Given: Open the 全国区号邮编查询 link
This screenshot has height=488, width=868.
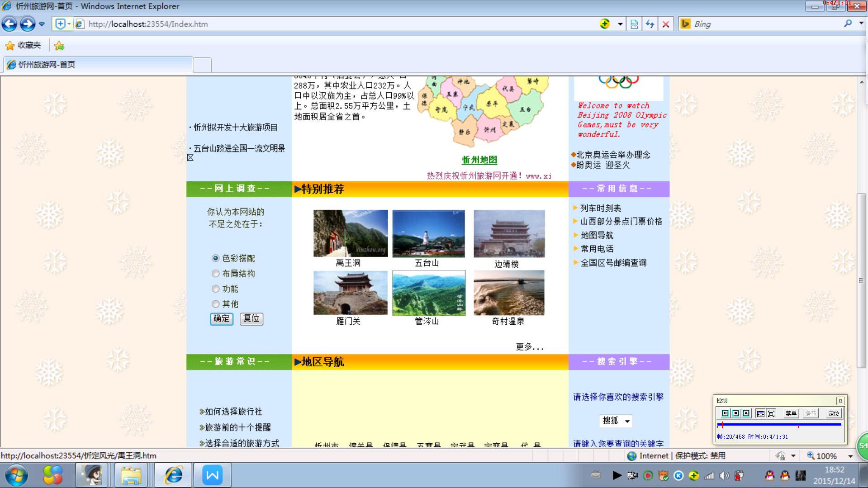Looking at the screenshot, I should (613, 263).
